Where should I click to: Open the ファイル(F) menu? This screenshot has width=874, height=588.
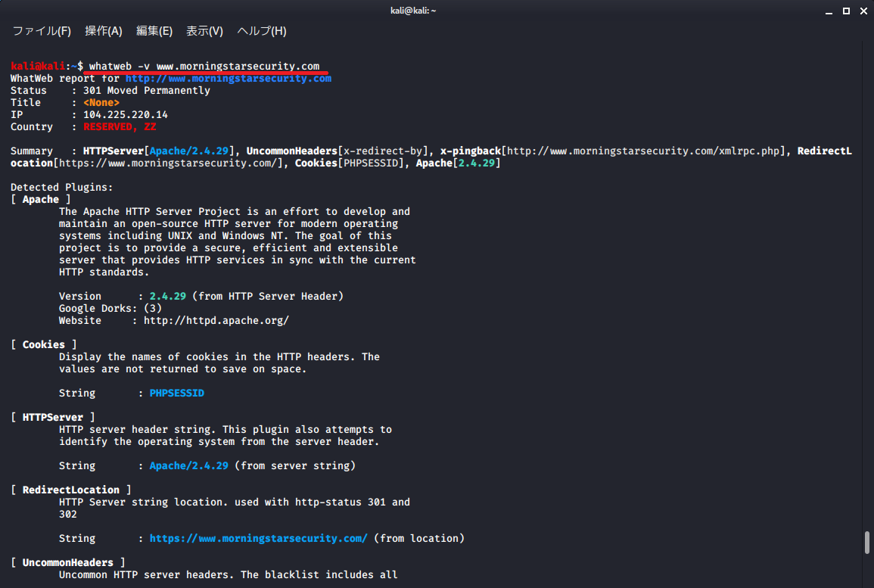[x=42, y=31]
